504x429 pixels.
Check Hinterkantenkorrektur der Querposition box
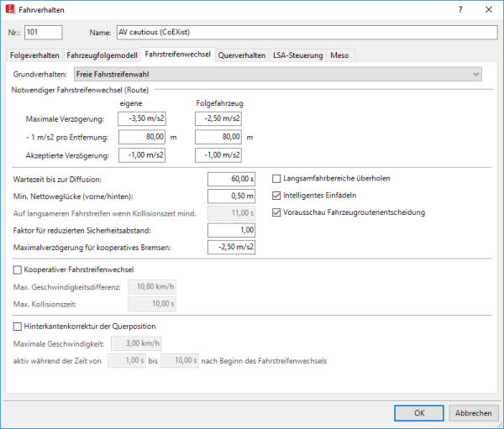[18, 327]
